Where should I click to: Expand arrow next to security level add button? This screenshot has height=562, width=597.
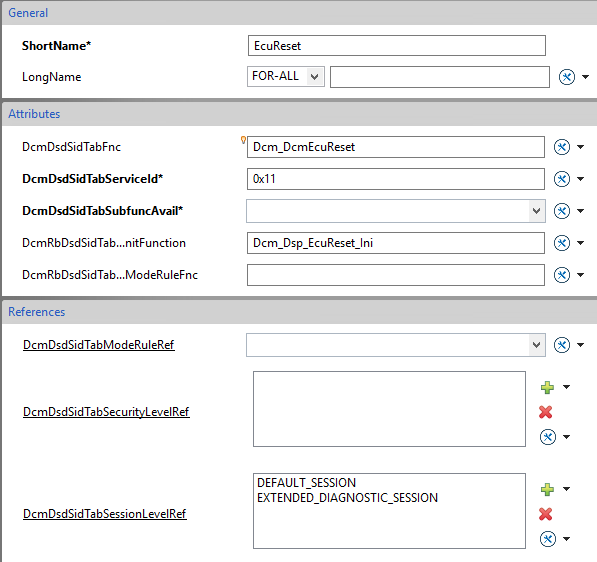[567, 387]
